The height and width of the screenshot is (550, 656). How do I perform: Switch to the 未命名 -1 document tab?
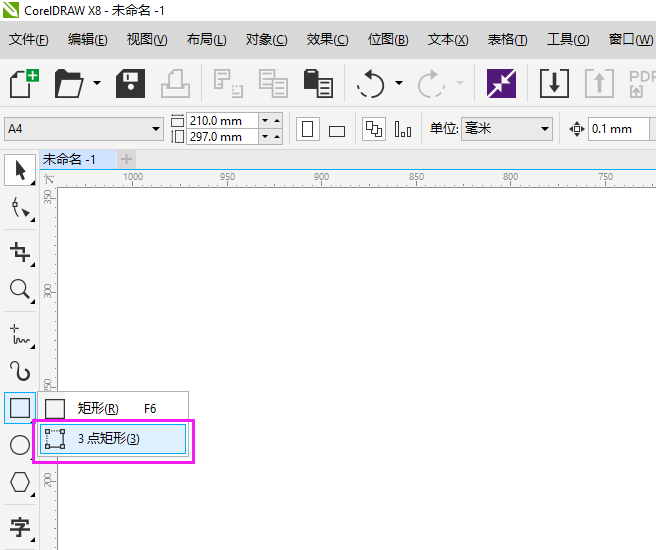tap(78, 159)
